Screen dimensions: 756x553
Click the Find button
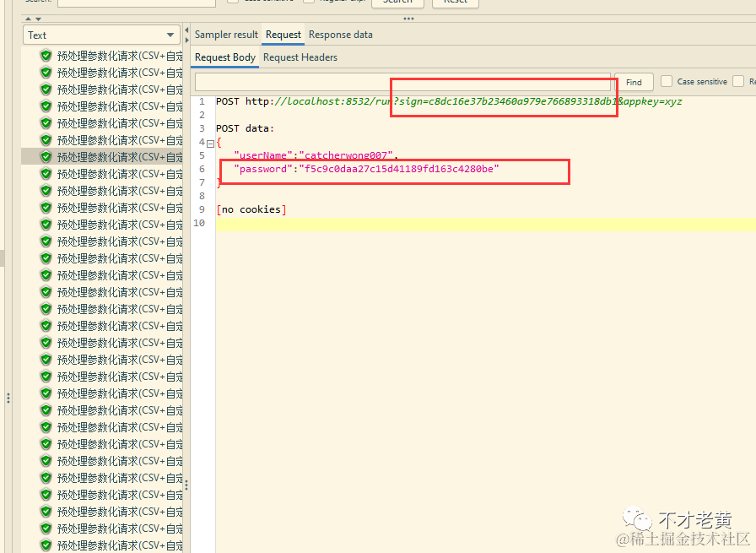pyautogui.click(x=634, y=82)
